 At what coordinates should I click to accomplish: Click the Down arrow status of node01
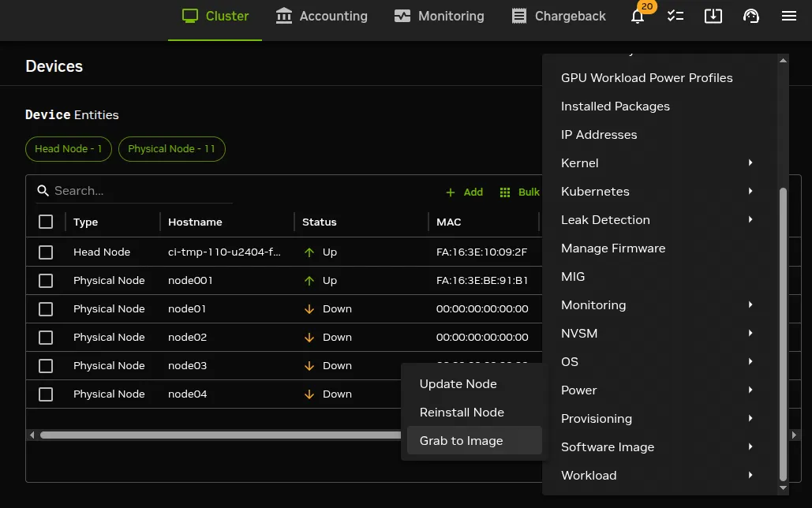pos(309,309)
